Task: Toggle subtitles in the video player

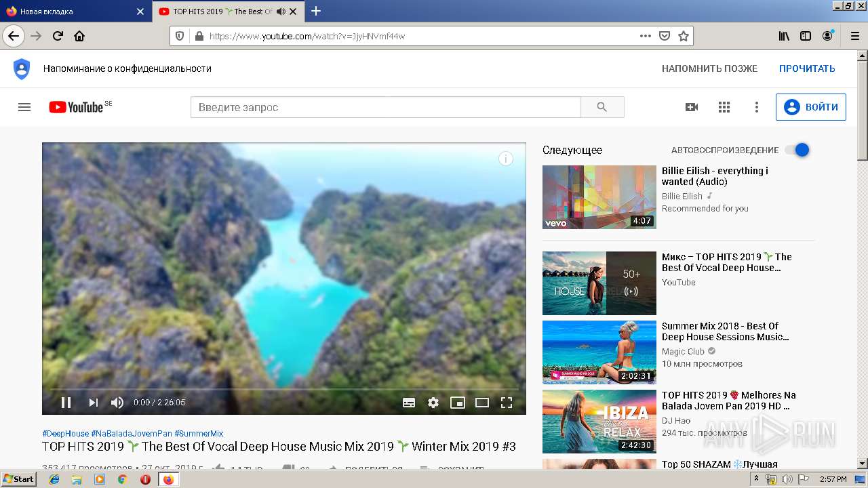Action: [x=409, y=403]
